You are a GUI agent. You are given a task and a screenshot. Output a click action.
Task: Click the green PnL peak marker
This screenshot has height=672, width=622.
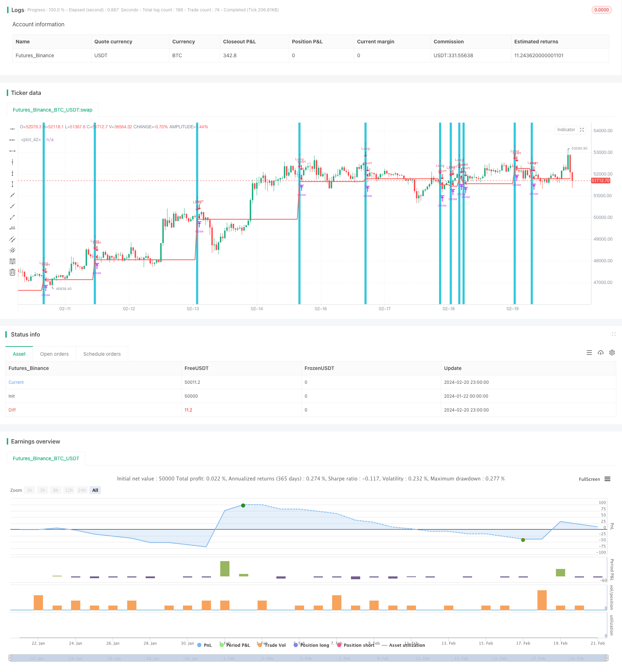pos(243,505)
